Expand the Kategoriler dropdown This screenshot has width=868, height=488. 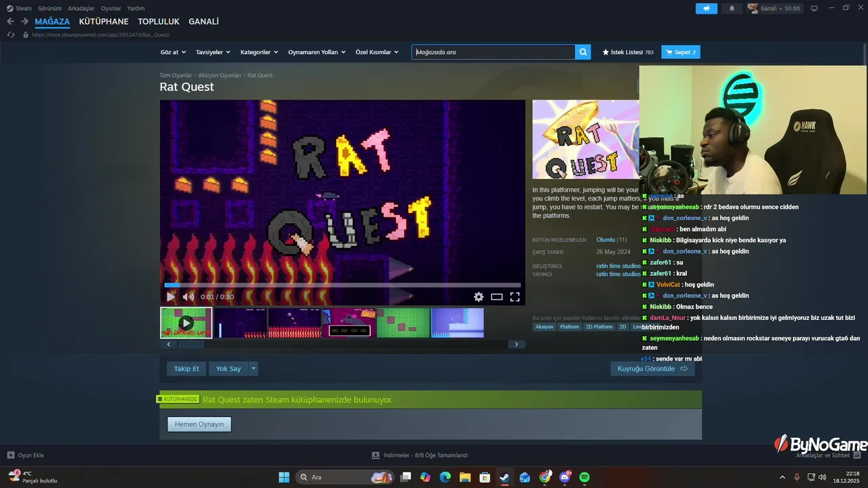259,52
